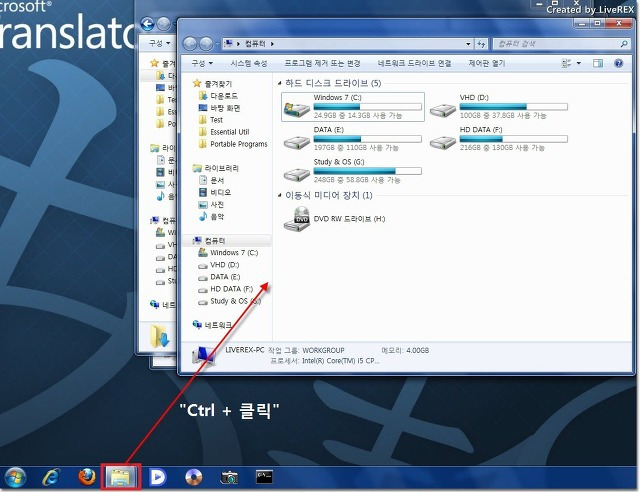640x492 pixels.
Task: Click the search magnifier icon
Action: [624, 44]
